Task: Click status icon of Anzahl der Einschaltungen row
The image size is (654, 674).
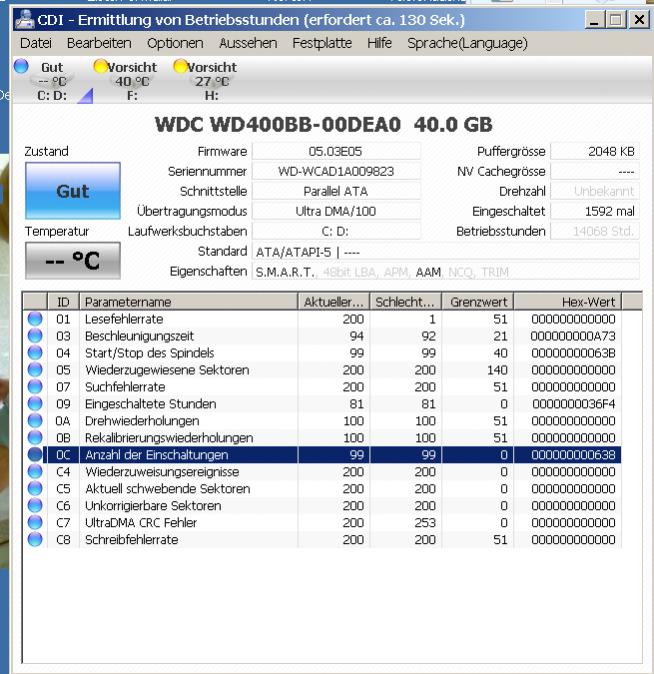Action: (35, 455)
